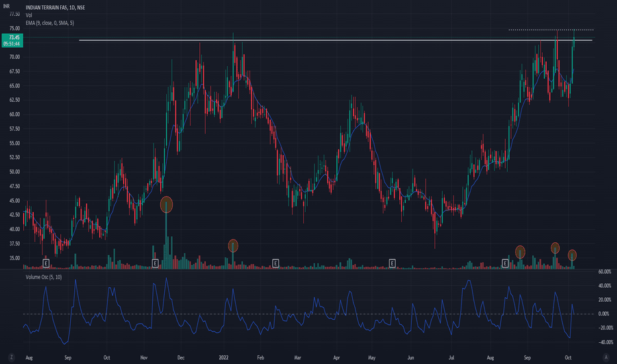The width and height of the screenshot is (617, 364).
Task: Click the 65.00 price axis label
Action: click(x=15, y=86)
